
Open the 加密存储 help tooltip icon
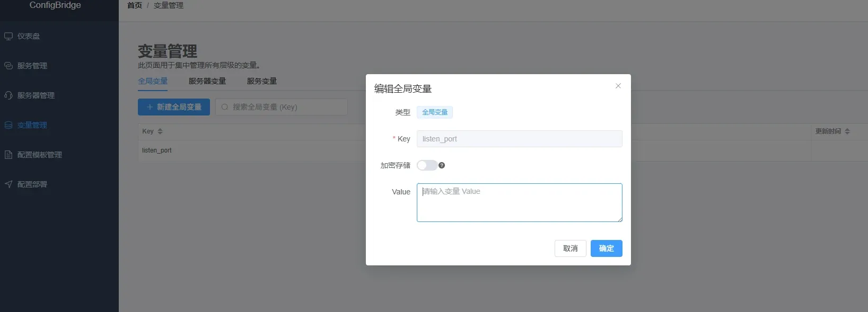pyautogui.click(x=442, y=165)
